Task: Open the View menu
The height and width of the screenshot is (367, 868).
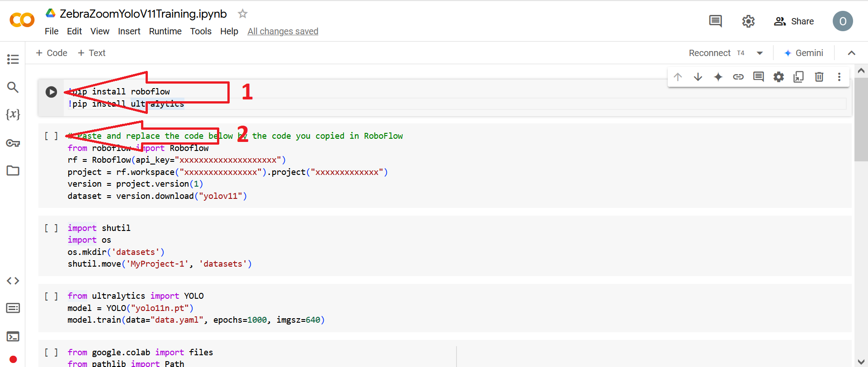Action: pyautogui.click(x=99, y=31)
